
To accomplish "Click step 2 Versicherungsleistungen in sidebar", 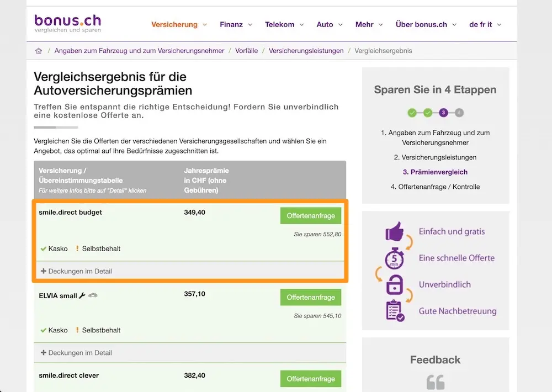I will pyautogui.click(x=435, y=157).
